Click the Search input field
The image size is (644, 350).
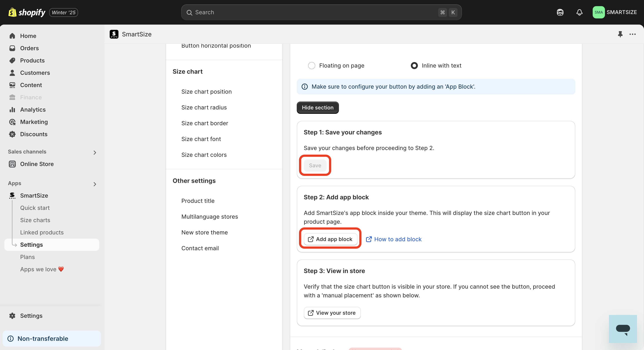pos(321,12)
